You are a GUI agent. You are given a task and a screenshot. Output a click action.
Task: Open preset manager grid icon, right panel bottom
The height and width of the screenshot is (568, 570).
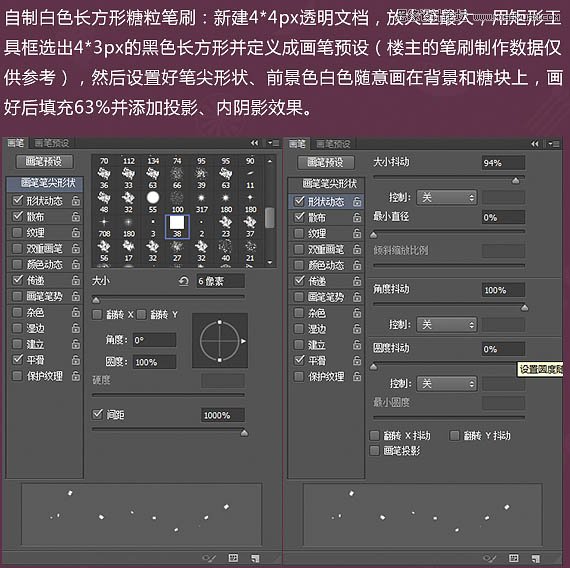pos(514,558)
